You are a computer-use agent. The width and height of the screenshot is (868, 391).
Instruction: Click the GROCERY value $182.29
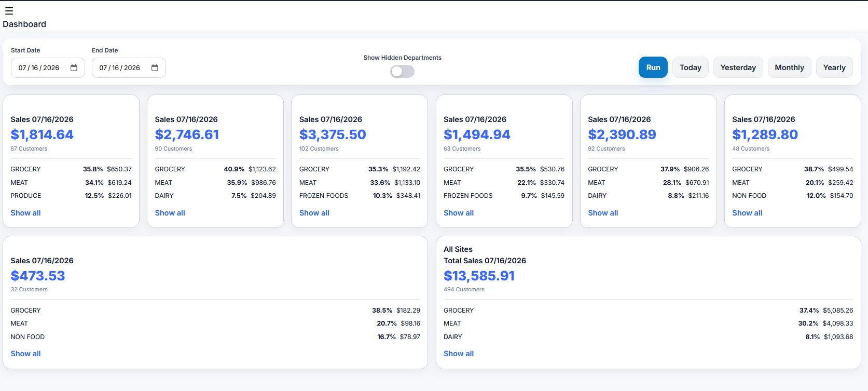pos(408,311)
